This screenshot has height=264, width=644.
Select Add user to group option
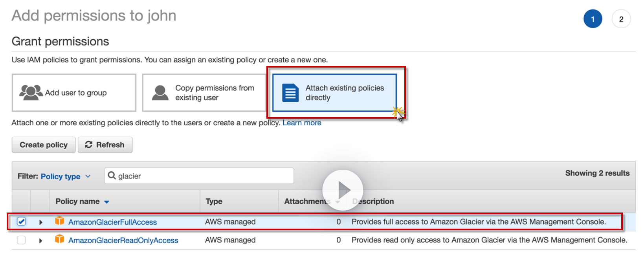[x=74, y=93]
